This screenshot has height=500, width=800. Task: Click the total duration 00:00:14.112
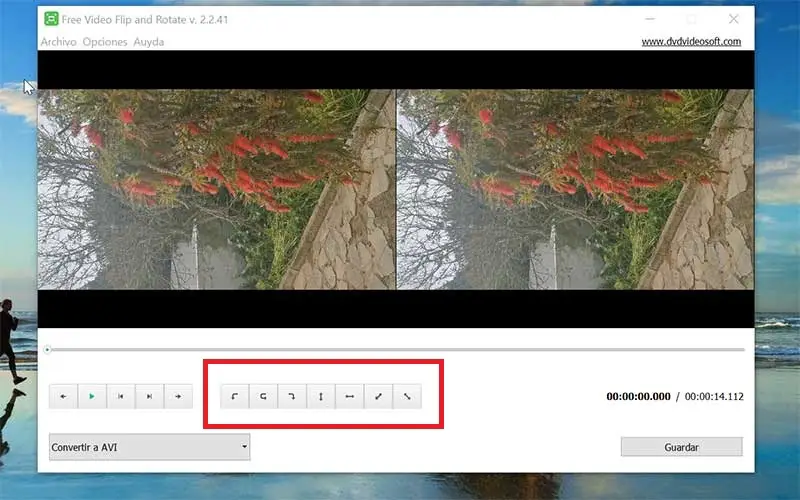pos(714,396)
